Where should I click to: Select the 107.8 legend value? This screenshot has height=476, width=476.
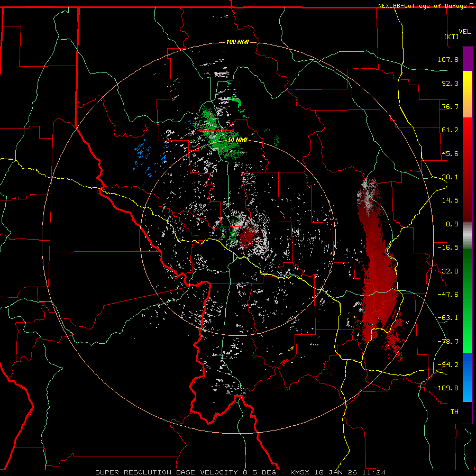coord(448,59)
